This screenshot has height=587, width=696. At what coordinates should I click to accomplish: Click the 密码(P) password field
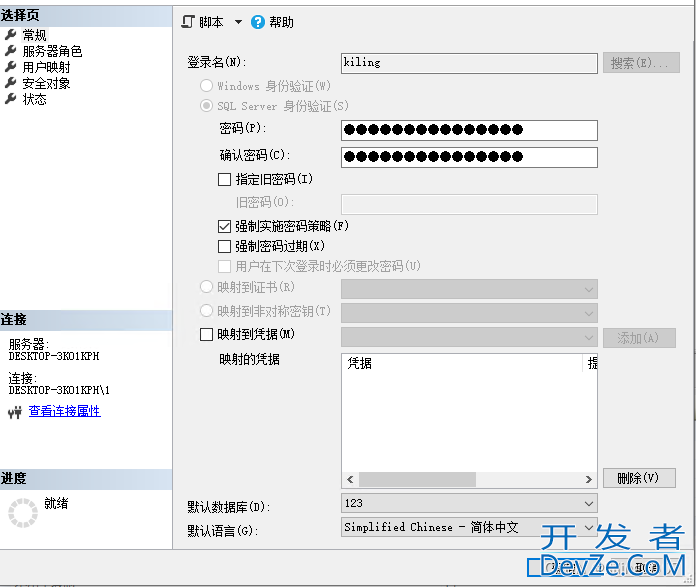point(469,130)
